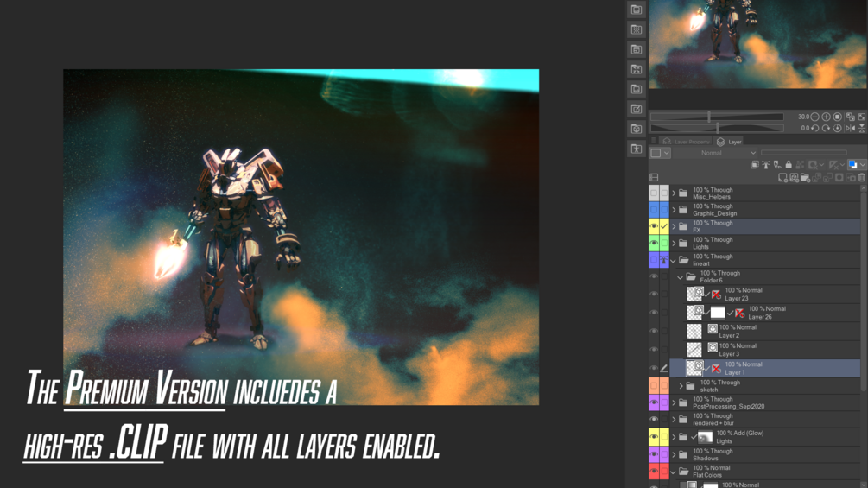Select the Layer 3 row

(765, 350)
